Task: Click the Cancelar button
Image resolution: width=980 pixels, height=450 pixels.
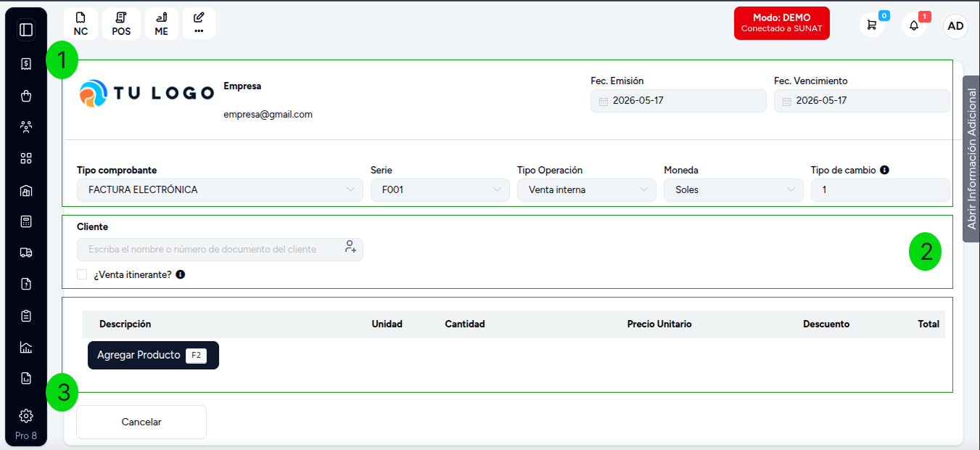Action: (x=141, y=422)
